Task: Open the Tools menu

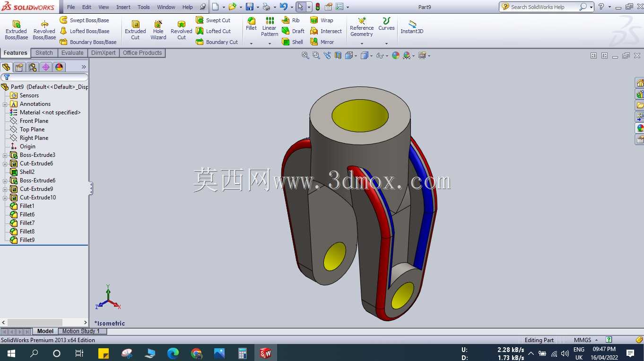Action: click(x=144, y=7)
